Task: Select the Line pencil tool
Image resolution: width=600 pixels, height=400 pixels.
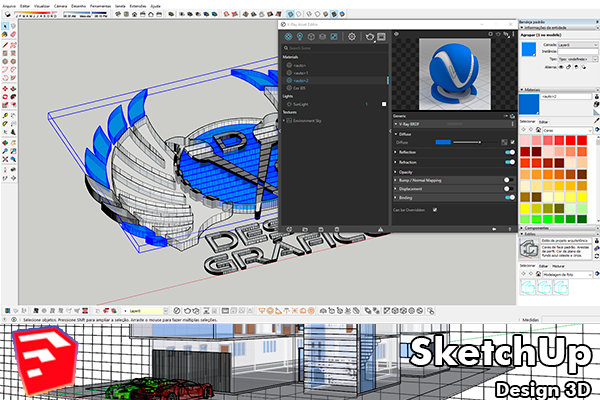Action: point(5,45)
